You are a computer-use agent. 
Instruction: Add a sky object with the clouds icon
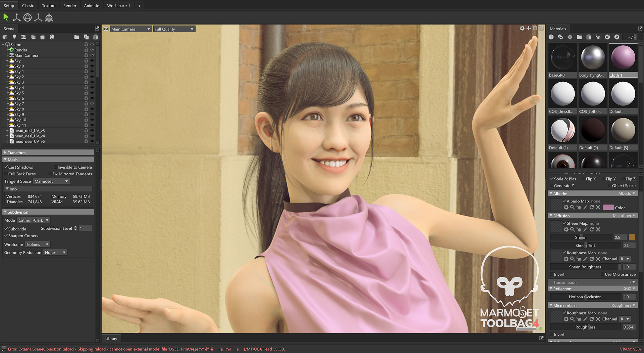pos(33,37)
